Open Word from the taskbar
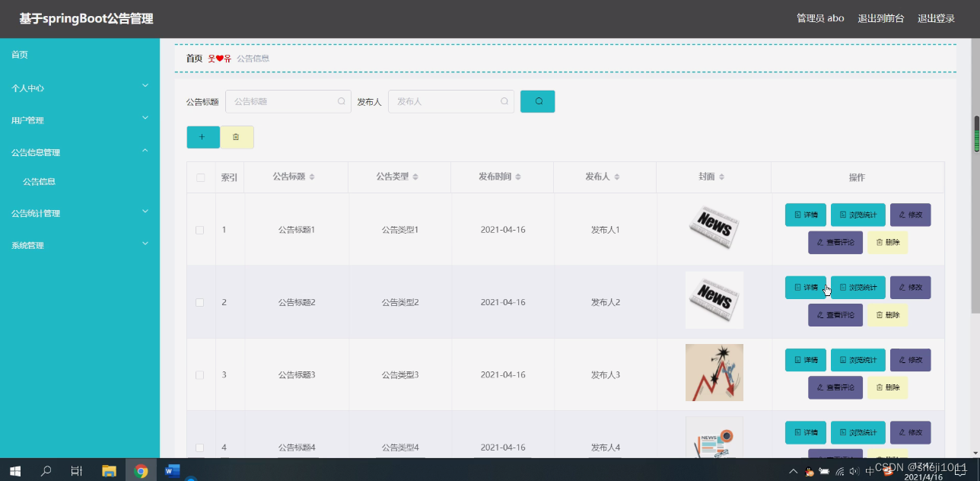Image resolution: width=980 pixels, height=481 pixels. tap(172, 470)
